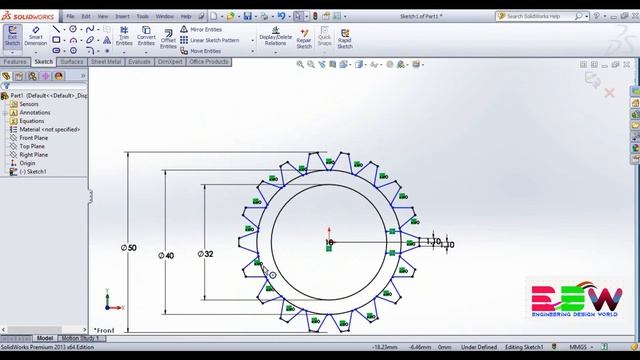Expand the Move Entities dropdown arrow
Image resolution: width=640 pixels, height=360 pixels.
252,51
